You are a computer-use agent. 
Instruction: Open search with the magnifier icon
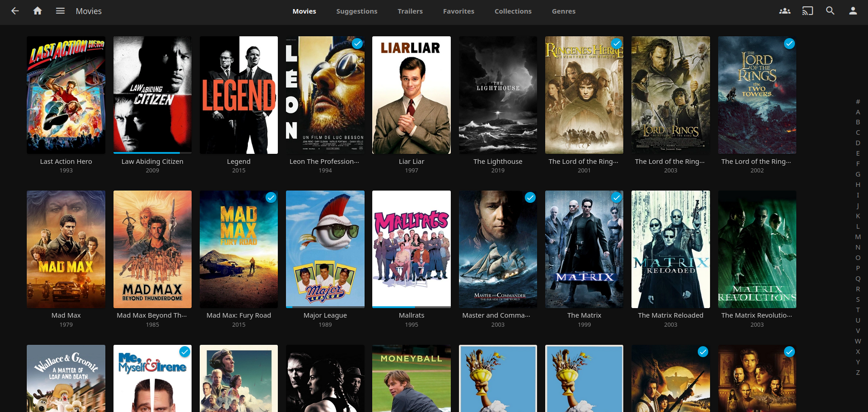click(830, 11)
